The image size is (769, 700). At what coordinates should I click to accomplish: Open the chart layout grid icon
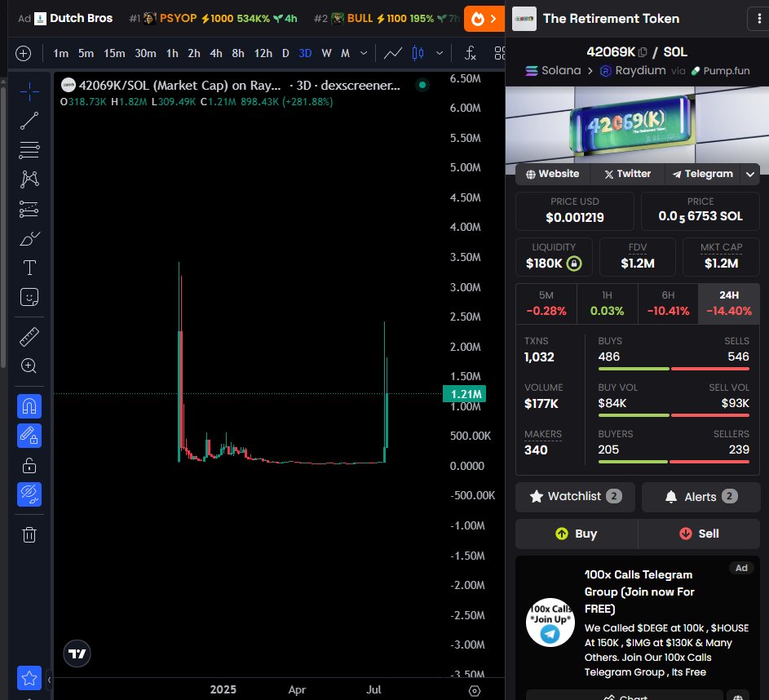click(x=499, y=53)
